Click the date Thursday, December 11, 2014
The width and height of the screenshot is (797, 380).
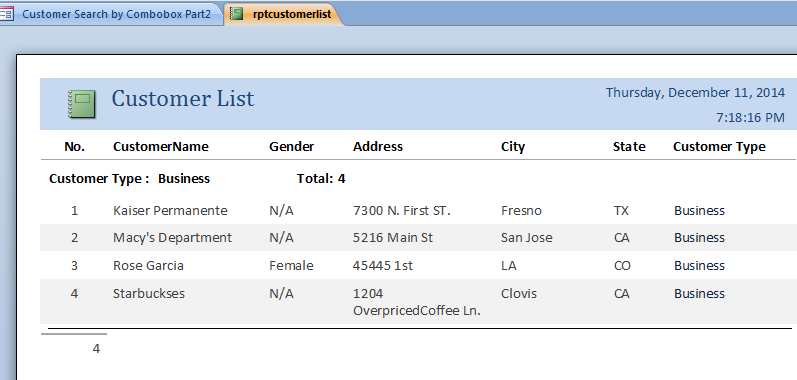[695, 93]
